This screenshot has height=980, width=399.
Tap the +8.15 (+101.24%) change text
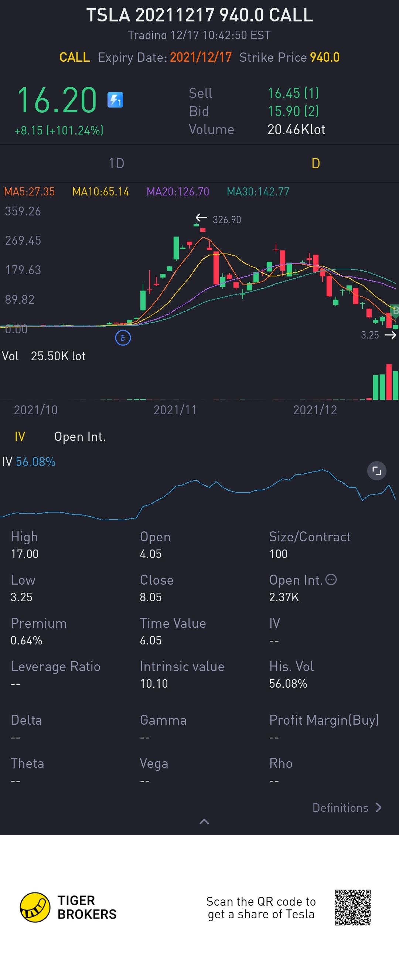59,130
